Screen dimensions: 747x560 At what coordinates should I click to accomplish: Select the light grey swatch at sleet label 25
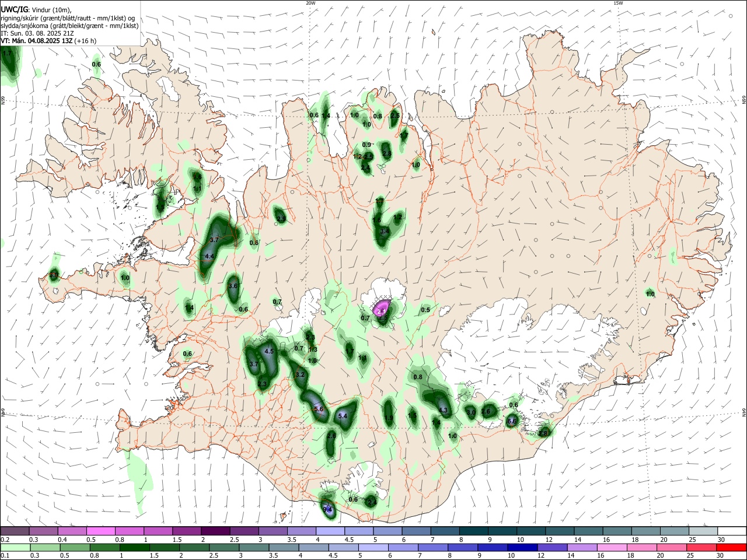pos(703,531)
